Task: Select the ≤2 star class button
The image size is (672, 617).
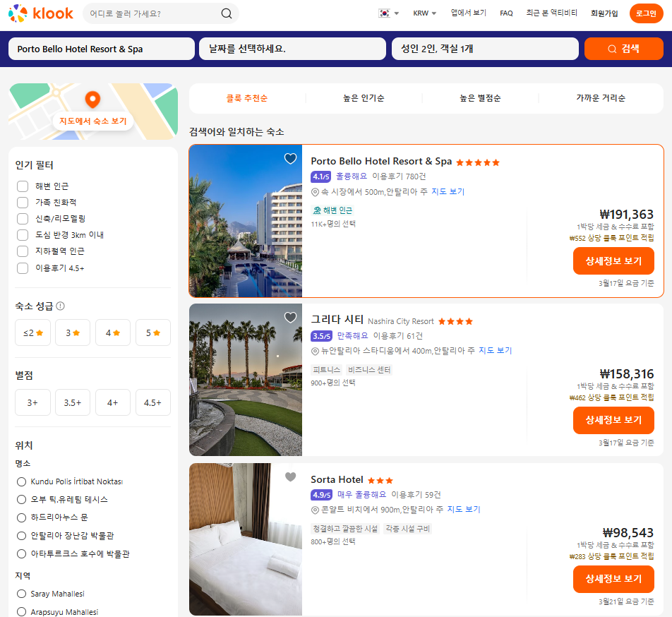Action: point(32,333)
